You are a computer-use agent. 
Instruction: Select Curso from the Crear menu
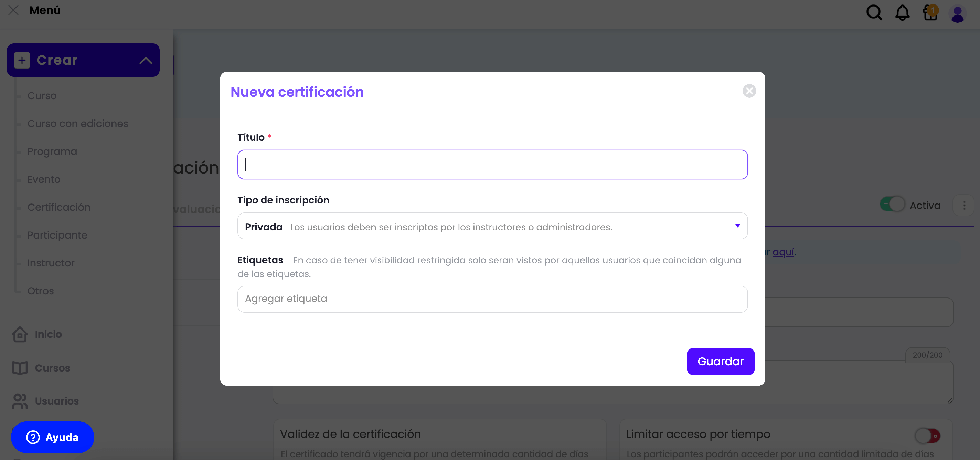coord(42,96)
